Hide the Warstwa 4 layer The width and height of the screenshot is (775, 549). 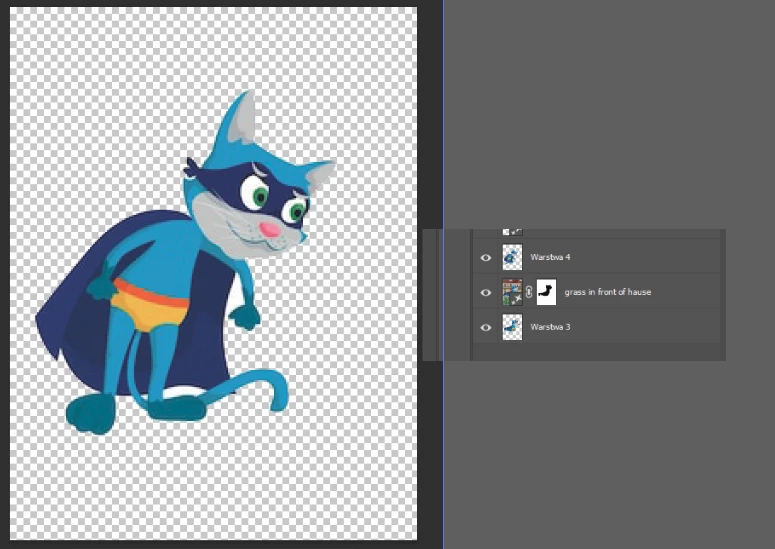(486, 257)
